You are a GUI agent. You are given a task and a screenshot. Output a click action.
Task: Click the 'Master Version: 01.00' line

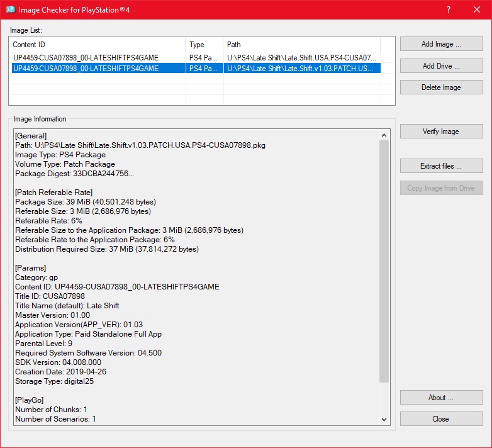(52, 315)
